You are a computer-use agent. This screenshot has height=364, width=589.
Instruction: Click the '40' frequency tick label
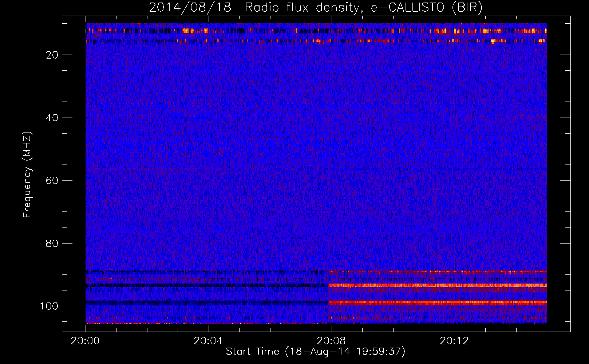point(52,118)
